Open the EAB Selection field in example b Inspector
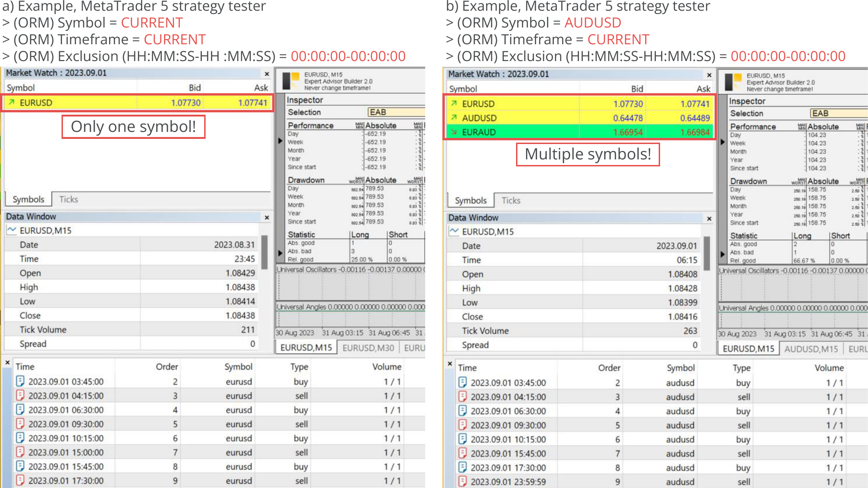This screenshot has width=868, height=488. (x=839, y=113)
